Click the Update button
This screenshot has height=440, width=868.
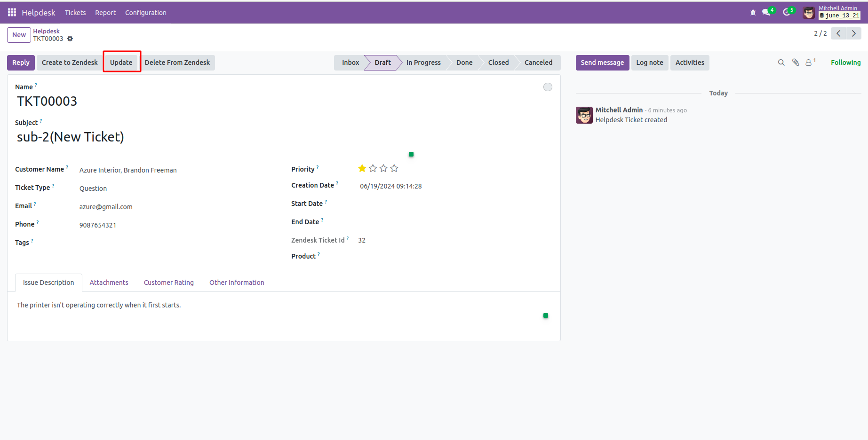121,63
